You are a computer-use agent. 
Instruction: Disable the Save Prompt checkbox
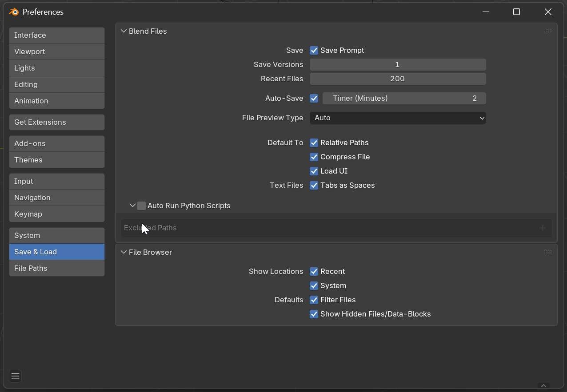pyautogui.click(x=314, y=51)
